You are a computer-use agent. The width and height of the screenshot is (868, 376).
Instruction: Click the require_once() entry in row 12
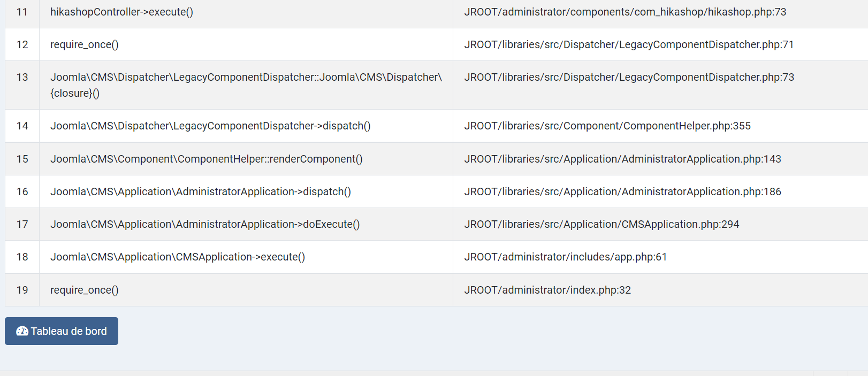click(84, 44)
